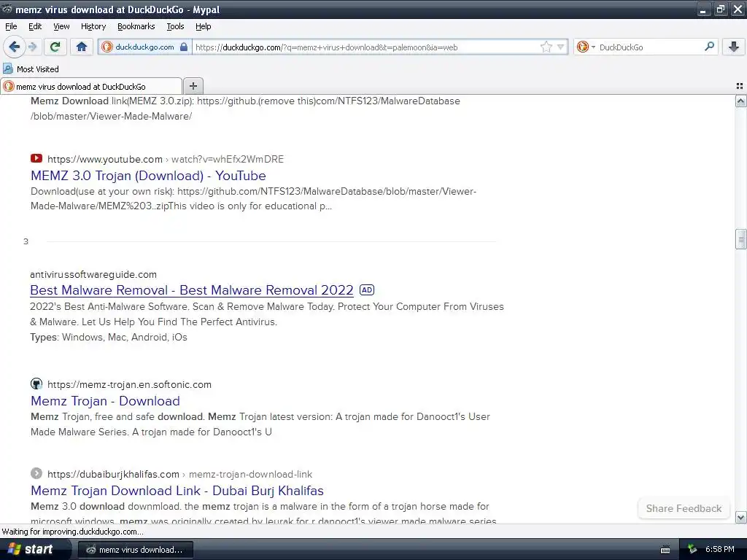Open the Tools menu
The width and height of the screenshot is (747, 560).
point(175,27)
